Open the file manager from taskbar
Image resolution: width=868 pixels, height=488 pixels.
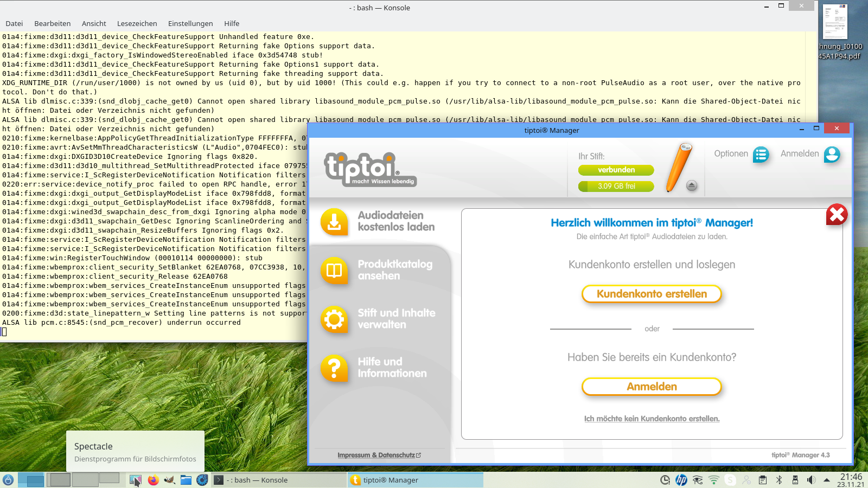[186, 480]
